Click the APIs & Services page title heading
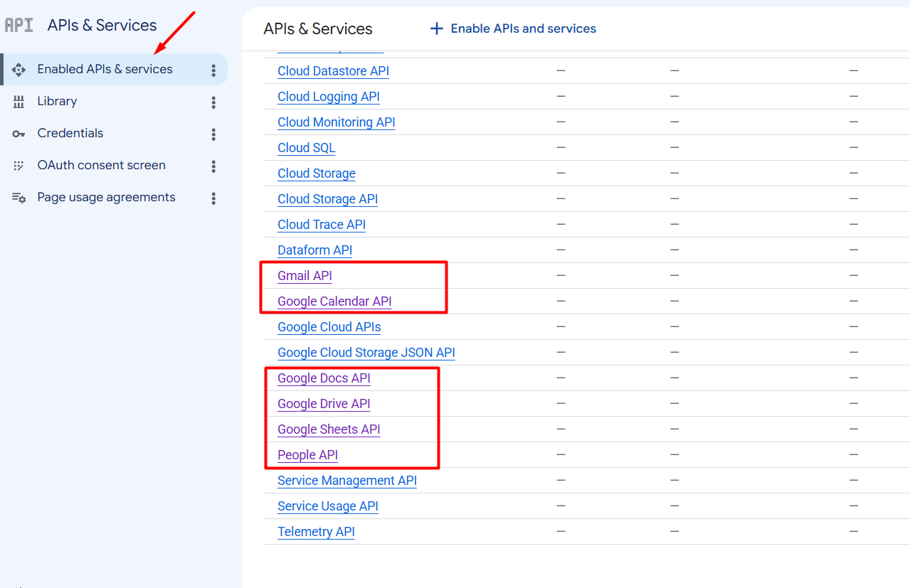This screenshot has height=588, width=910. pos(318,29)
